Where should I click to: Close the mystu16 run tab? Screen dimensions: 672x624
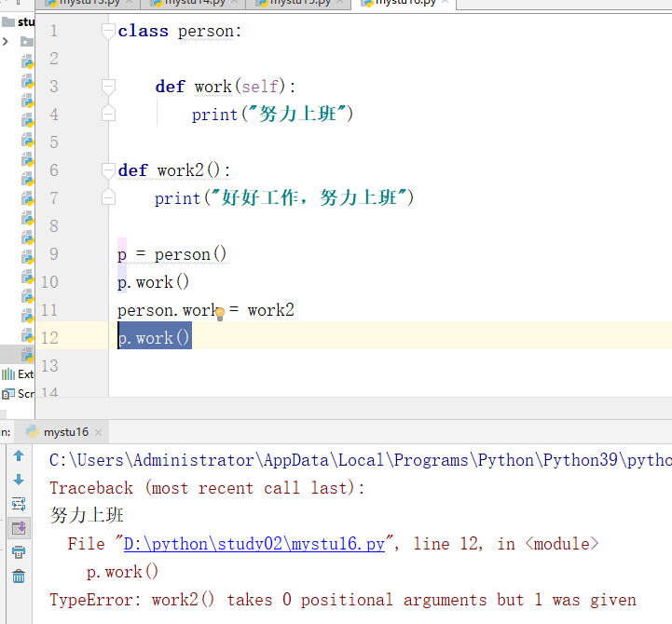[98, 432]
